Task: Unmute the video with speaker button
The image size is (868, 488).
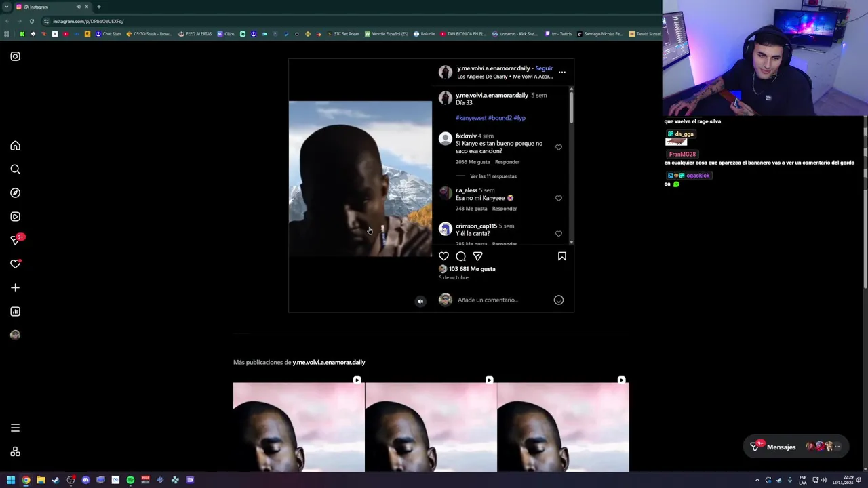Action: [x=420, y=302]
